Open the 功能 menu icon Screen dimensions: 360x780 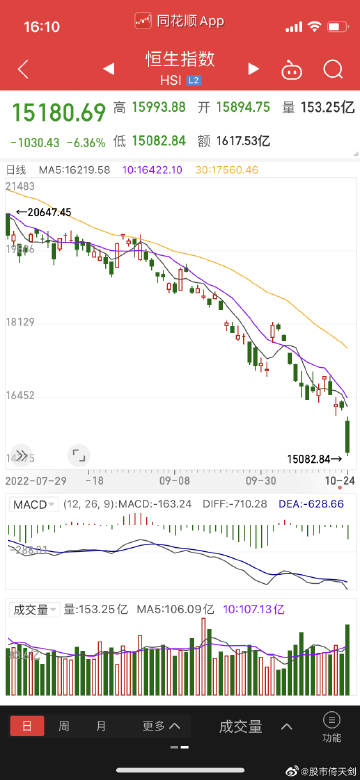click(x=331, y=727)
